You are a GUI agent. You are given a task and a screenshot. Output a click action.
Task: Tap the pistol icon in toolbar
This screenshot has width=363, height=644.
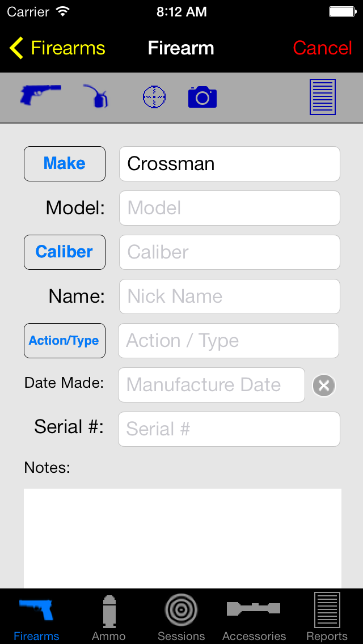[x=40, y=95]
